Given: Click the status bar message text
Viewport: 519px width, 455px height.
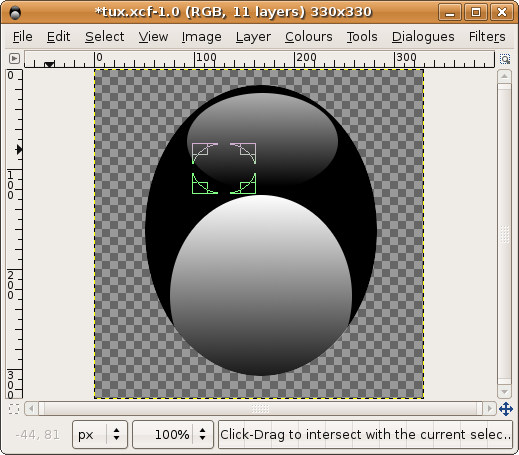Looking at the screenshot, I should point(365,434).
